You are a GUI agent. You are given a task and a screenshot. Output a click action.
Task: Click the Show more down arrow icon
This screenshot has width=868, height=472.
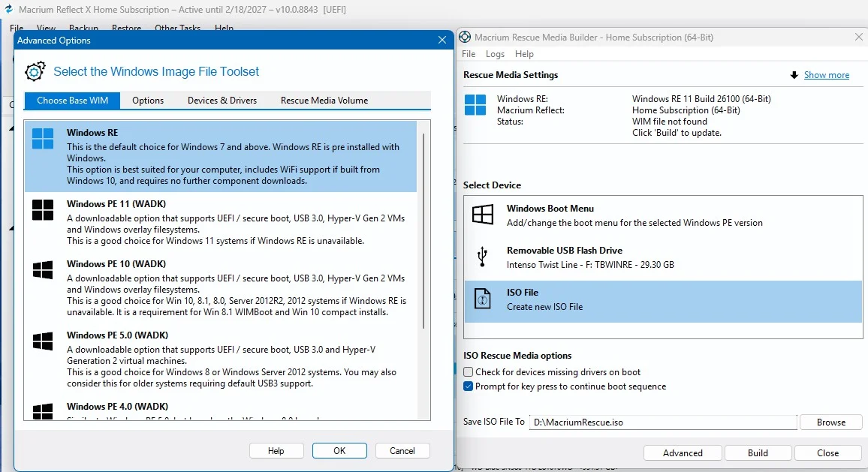click(794, 75)
